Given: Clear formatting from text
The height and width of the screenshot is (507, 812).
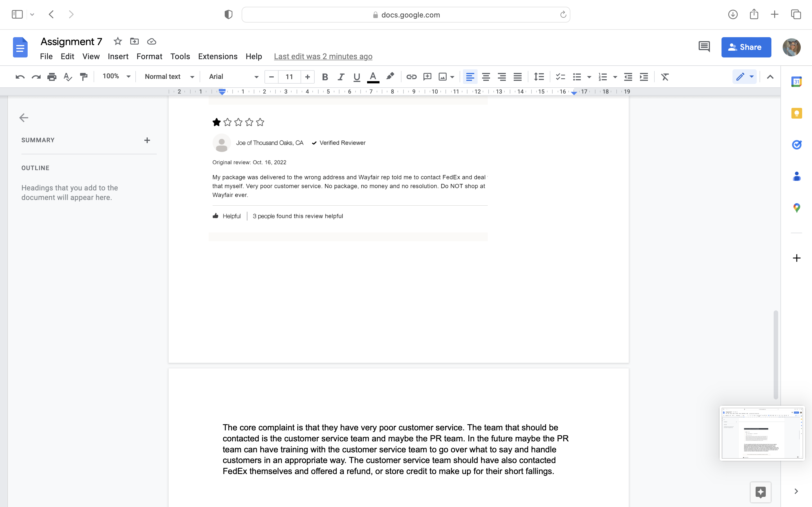Looking at the screenshot, I should (665, 77).
